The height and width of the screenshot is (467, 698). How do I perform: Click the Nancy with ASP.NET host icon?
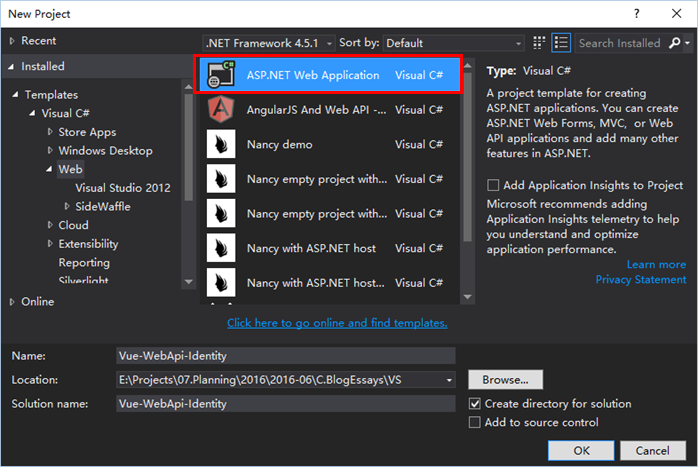click(221, 248)
